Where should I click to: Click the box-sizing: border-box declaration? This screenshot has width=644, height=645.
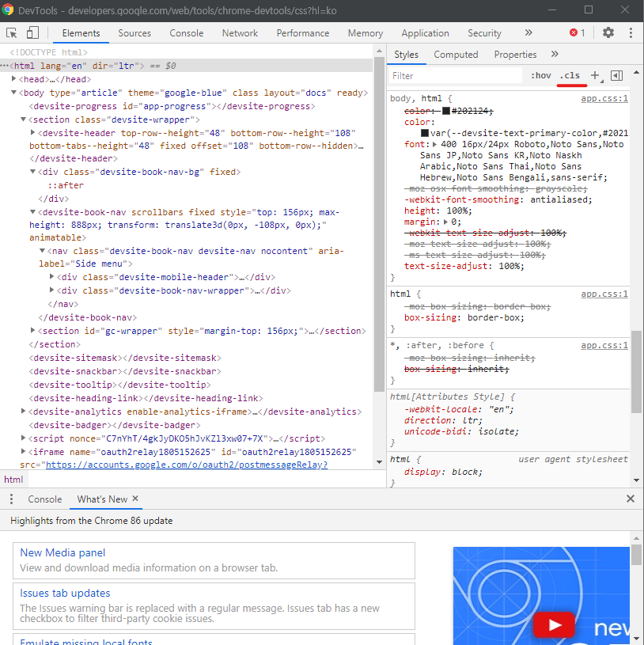tap(464, 317)
